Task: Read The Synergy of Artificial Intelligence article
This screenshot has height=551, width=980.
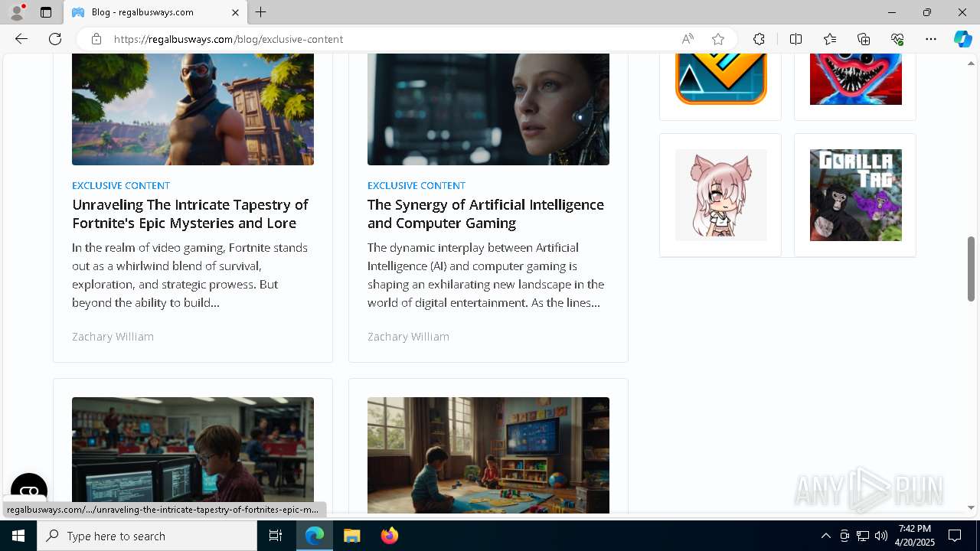Action: coord(485,214)
